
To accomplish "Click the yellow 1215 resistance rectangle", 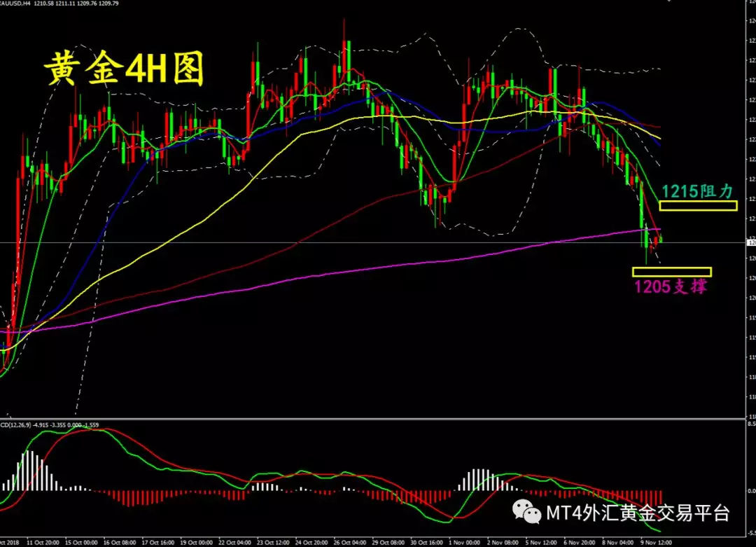I will 698,206.
